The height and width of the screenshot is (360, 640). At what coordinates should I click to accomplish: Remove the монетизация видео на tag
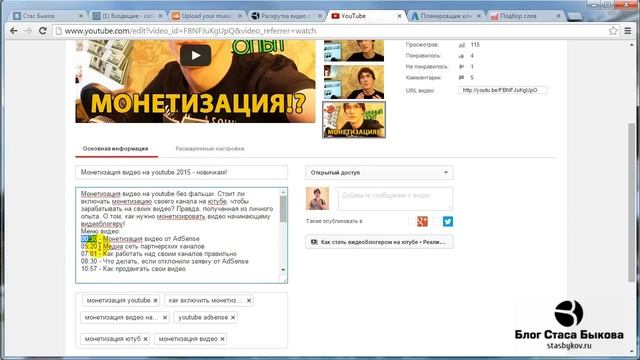click(165, 318)
